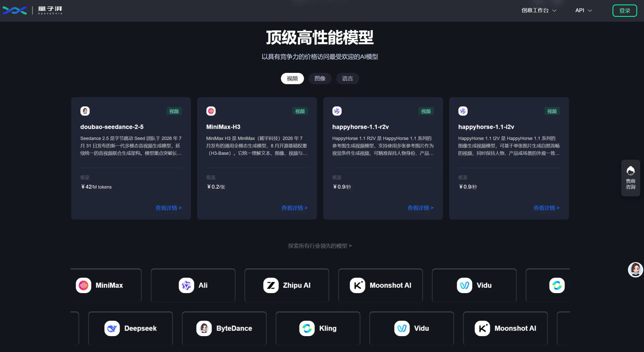Click the happyhorse-1.1-i2v card title
644x352 pixels.
[486, 127]
